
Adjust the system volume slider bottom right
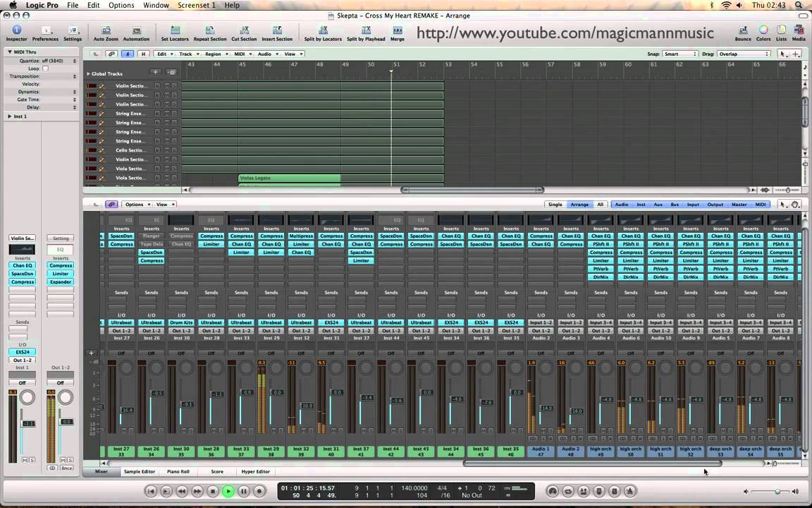point(770,491)
